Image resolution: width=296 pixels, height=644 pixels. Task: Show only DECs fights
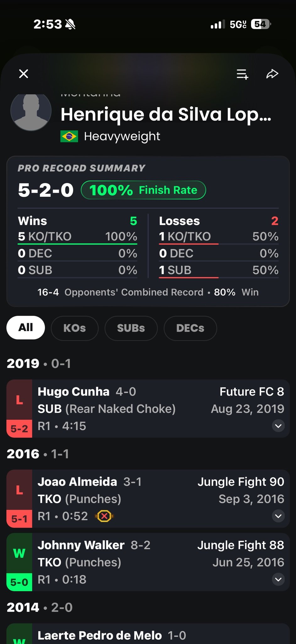pyautogui.click(x=190, y=328)
